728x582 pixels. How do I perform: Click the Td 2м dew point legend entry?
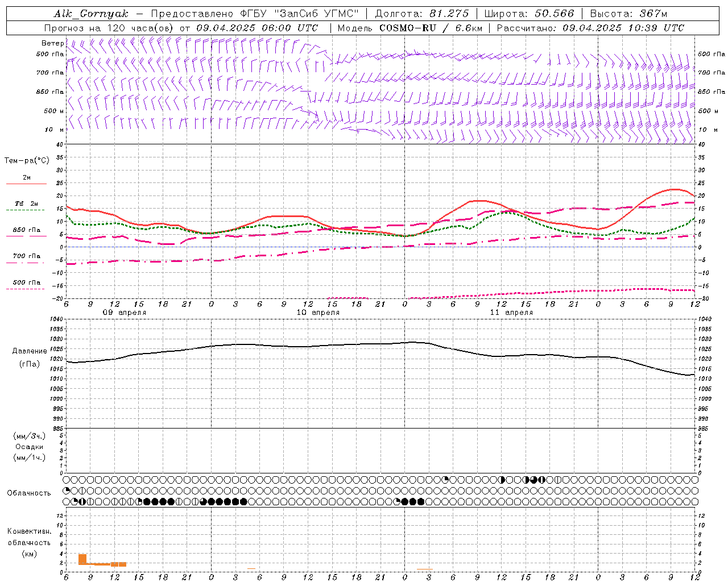tap(27, 203)
